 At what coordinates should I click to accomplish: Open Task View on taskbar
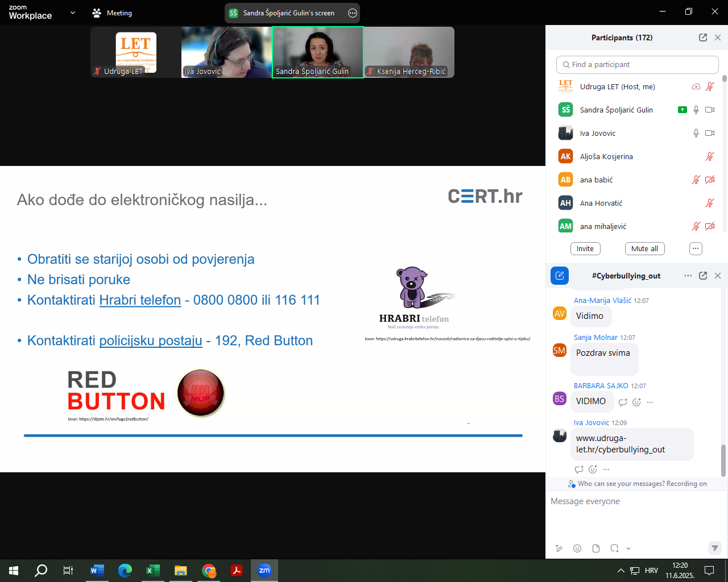[x=68, y=571]
